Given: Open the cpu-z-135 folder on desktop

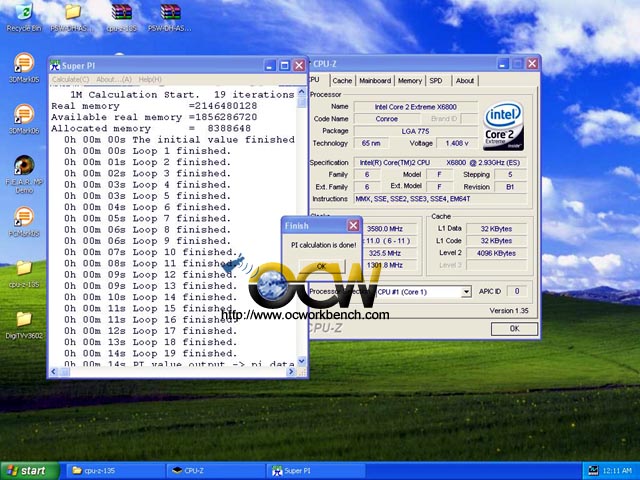Looking at the screenshot, I should (x=24, y=273).
